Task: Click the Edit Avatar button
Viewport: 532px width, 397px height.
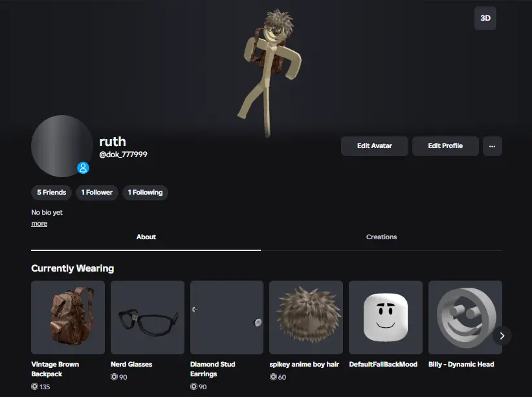Action: point(374,146)
